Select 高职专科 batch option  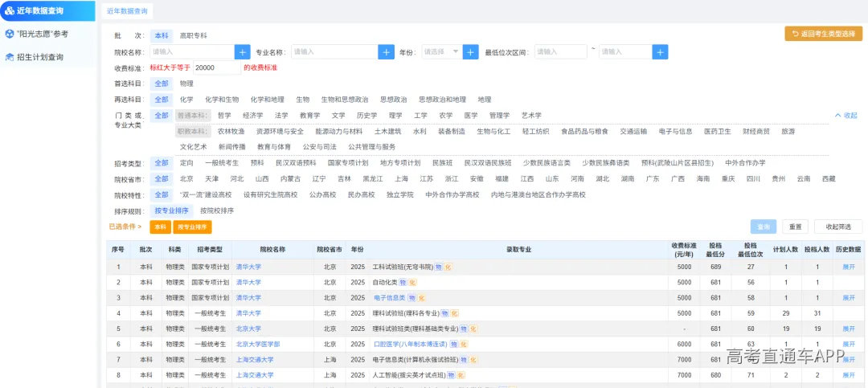(193, 35)
